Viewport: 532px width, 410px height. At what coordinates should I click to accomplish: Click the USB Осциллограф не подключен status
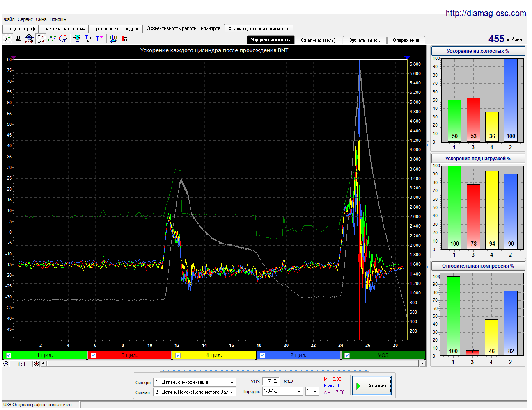point(37,405)
